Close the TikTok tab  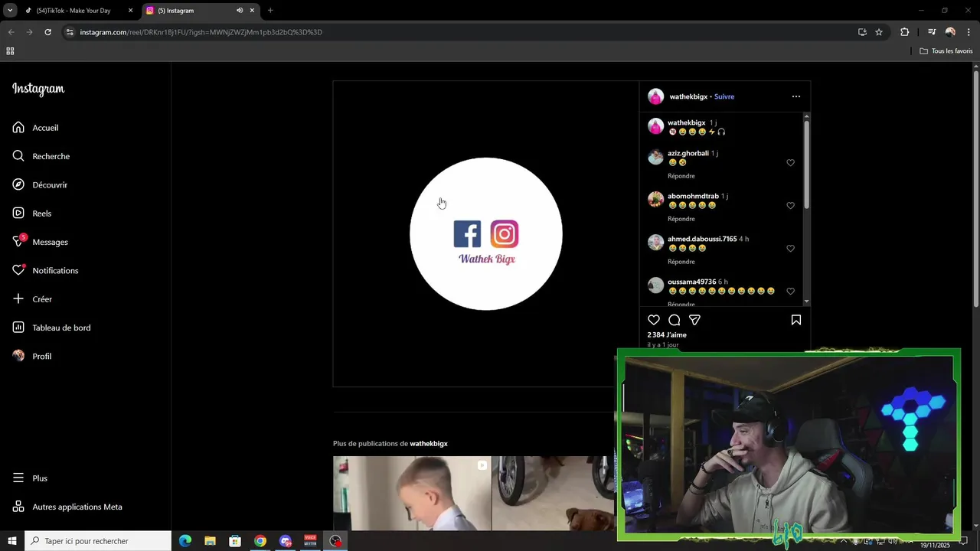[x=130, y=11]
